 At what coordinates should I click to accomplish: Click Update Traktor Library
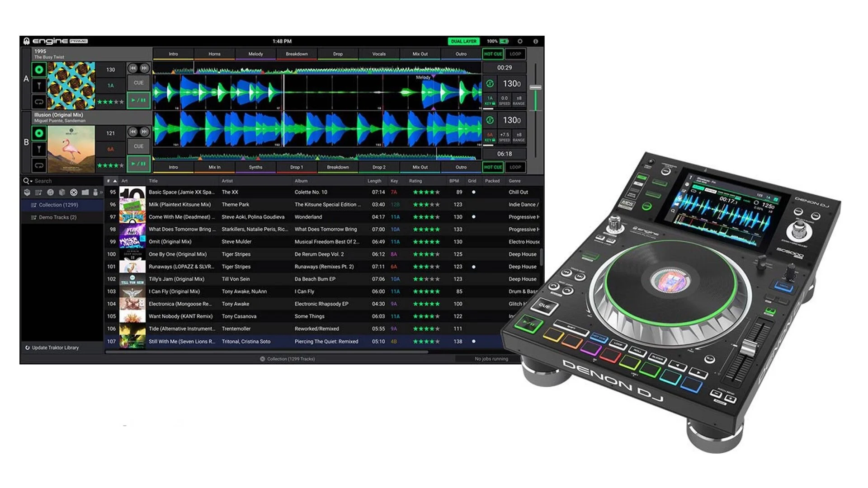click(x=53, y=348)
